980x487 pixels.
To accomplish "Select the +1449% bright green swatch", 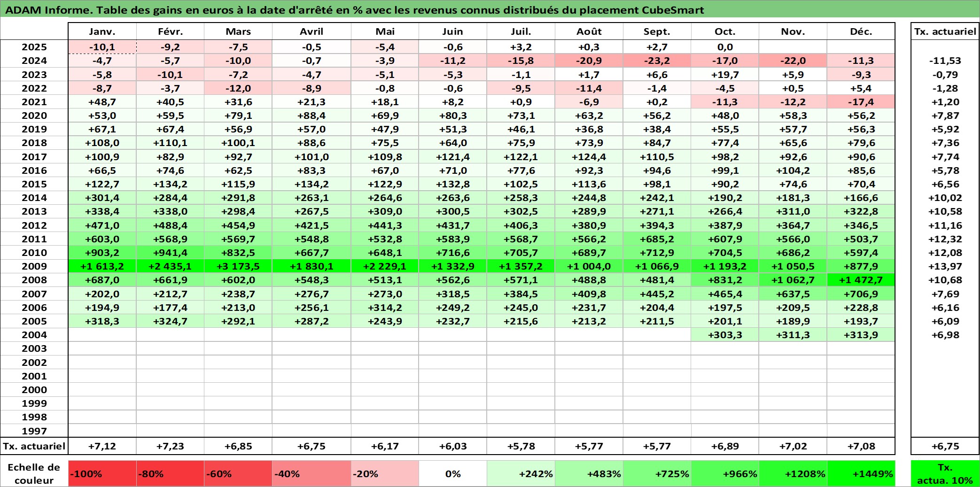I will point(861,474).
